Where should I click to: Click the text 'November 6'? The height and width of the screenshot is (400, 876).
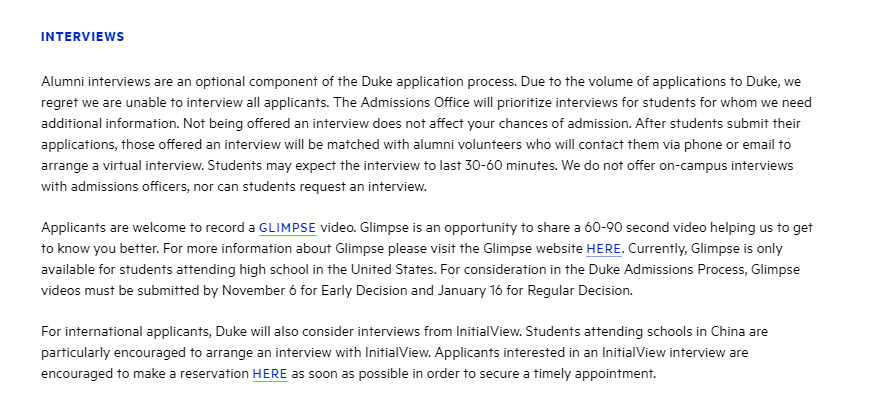tap(259, 291)
